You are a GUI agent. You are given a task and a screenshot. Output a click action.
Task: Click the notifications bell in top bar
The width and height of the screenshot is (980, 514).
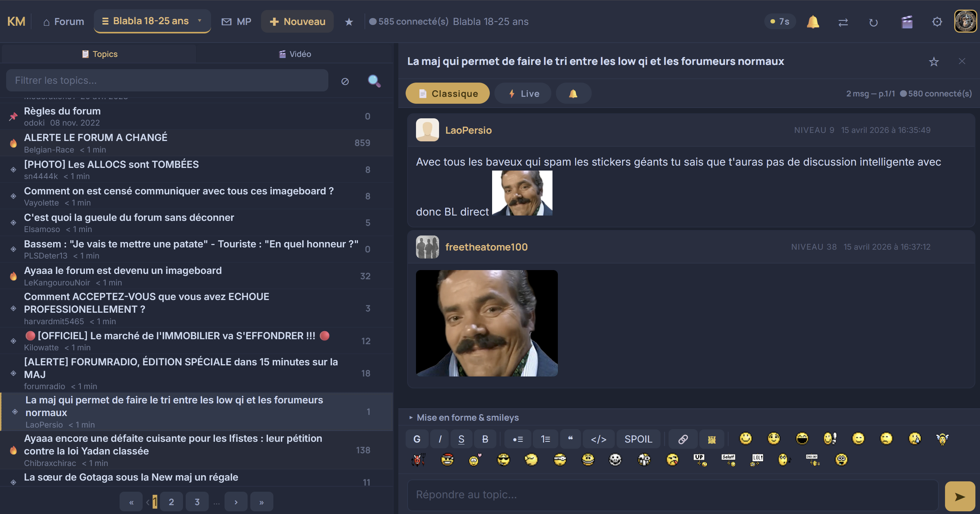[813, 22]
